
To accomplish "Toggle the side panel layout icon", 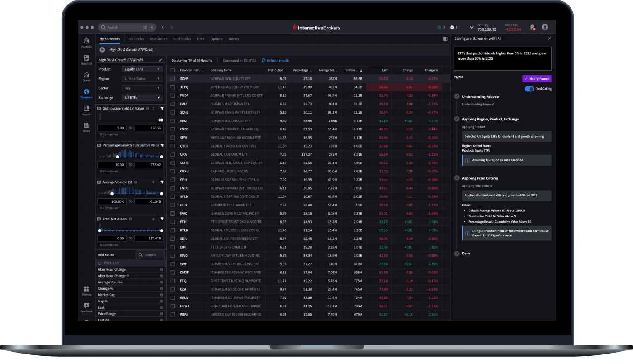I will point(445,39).
